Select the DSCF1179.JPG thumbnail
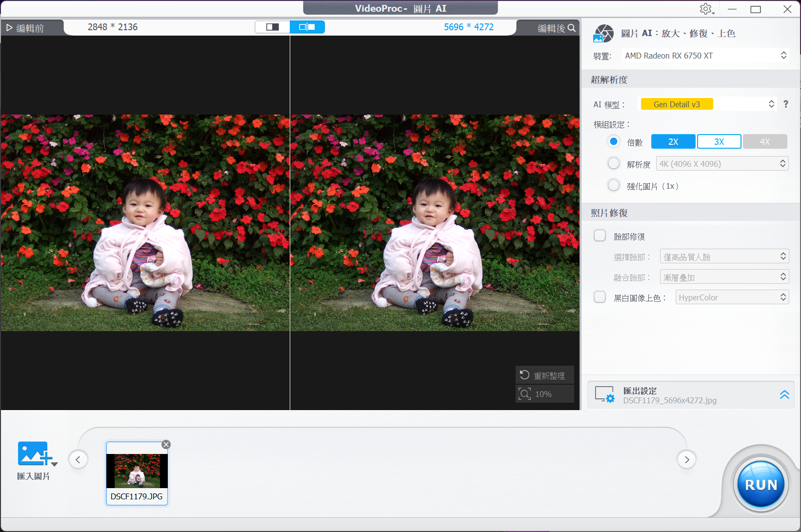801x532 pixels. click(137, 471)
